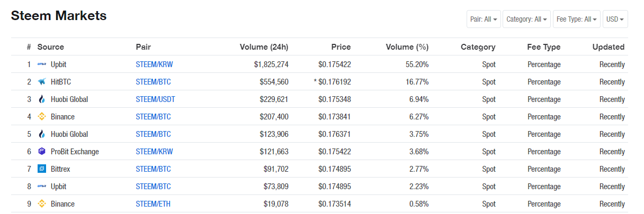
Task: Open the Fee Type: All dropdown
Action: tap(577, 19)
